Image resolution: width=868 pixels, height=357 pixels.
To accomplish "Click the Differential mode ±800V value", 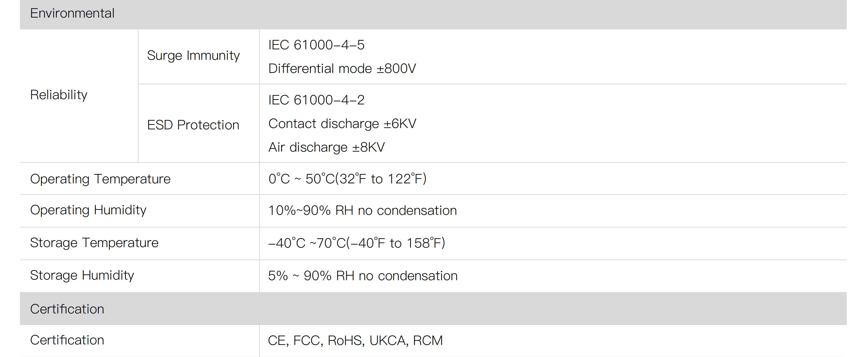I will pyautogui.click(x=342, y=69).
